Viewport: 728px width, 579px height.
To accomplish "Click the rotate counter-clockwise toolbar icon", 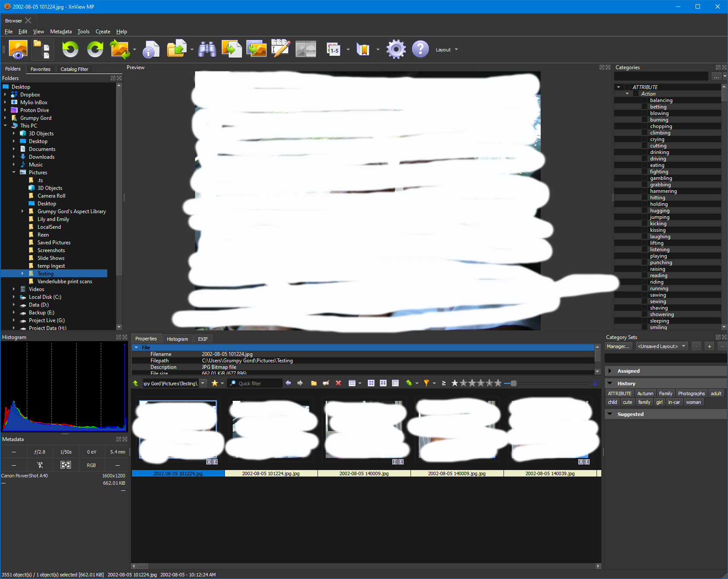I will pyautogui.click(x=70, y=49).
